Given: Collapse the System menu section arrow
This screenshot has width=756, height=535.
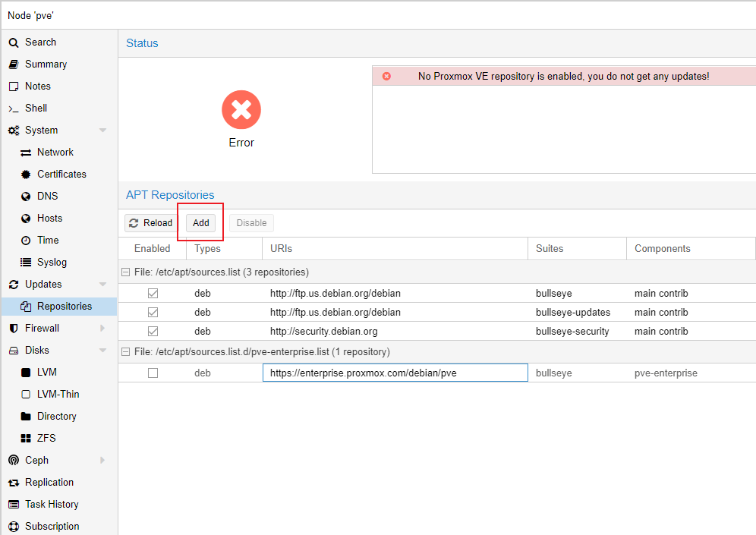Looking at the screenshot, I should pos(102,130).
